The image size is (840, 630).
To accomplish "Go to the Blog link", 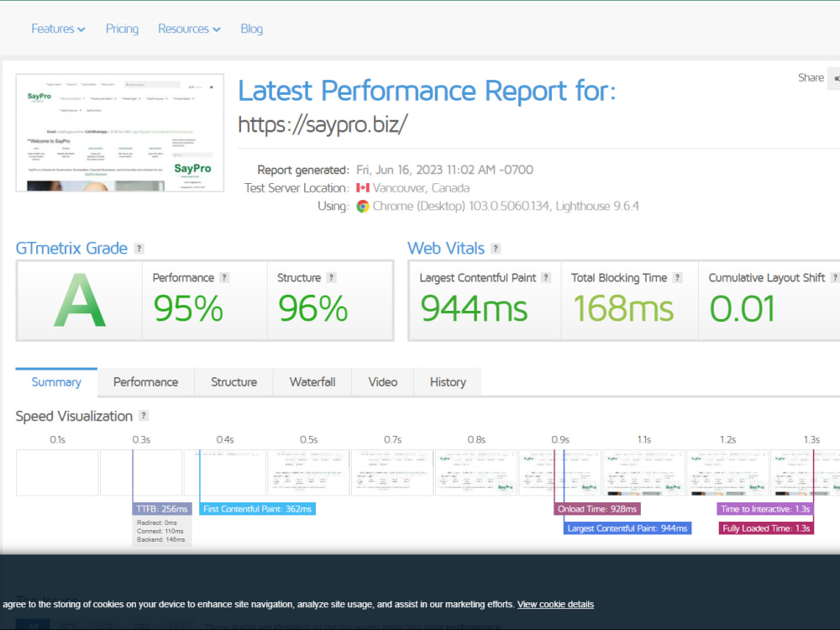I will [x=252, y=29].
